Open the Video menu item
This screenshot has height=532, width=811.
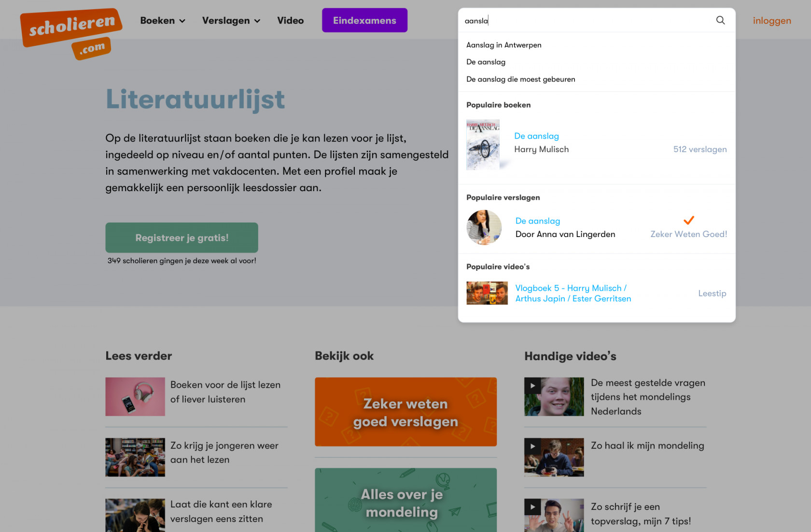click(x=290, y=20)
